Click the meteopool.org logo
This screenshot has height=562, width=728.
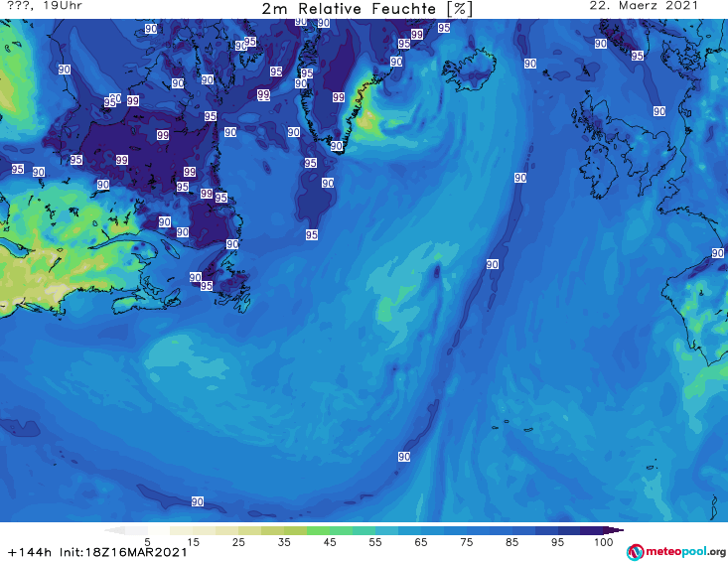[676, 552]
